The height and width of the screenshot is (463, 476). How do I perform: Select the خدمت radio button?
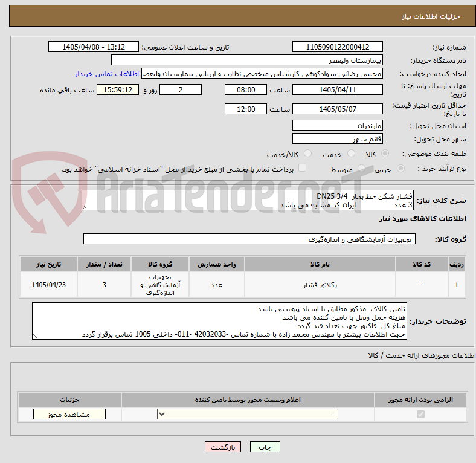coord(351,154)
